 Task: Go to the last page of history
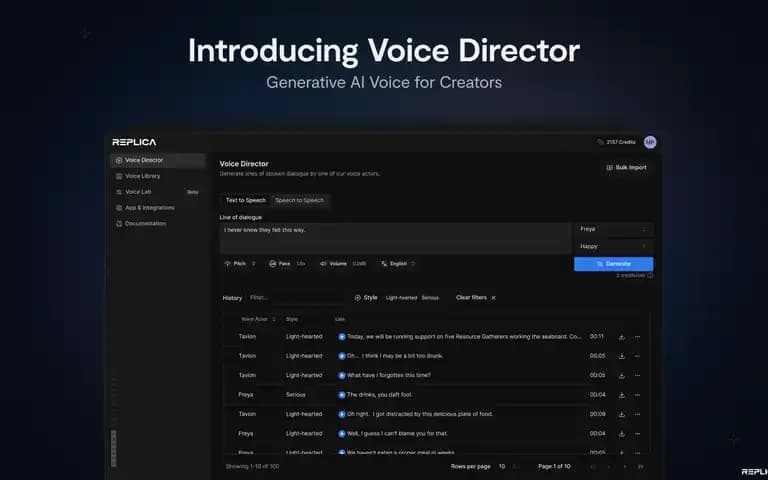click(x=640, y=467)
